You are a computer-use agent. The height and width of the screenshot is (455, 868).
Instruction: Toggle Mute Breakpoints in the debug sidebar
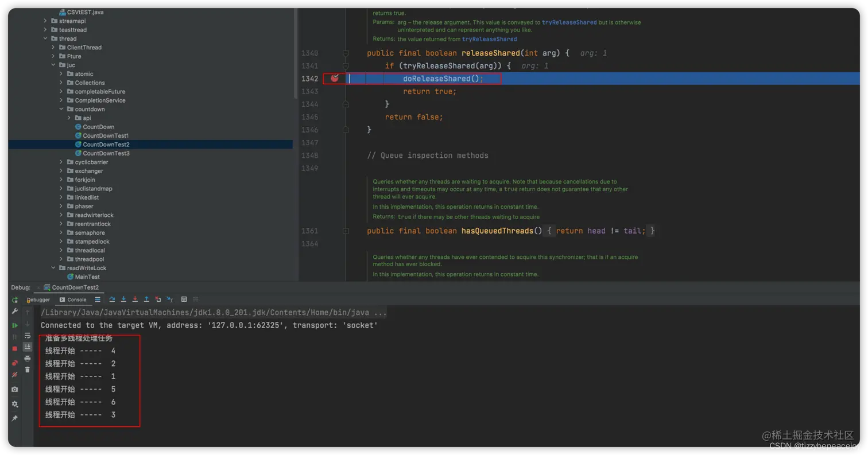tap(15, 375)
